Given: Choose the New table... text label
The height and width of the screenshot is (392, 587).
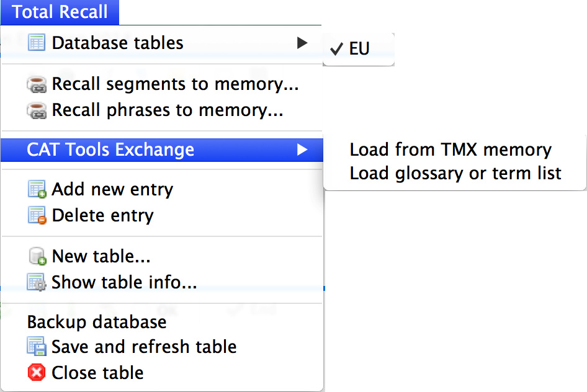Looking at the screenshot, I should coord(101,256).
